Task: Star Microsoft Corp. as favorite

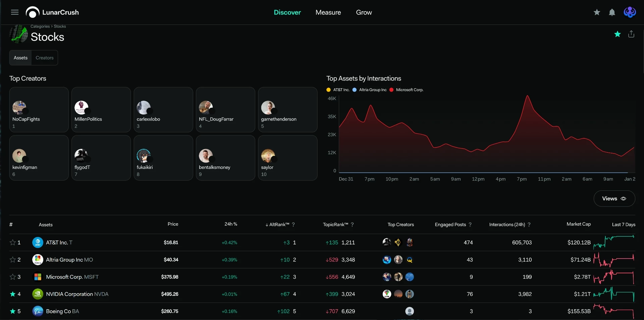Action: click(x=13, y=277)
